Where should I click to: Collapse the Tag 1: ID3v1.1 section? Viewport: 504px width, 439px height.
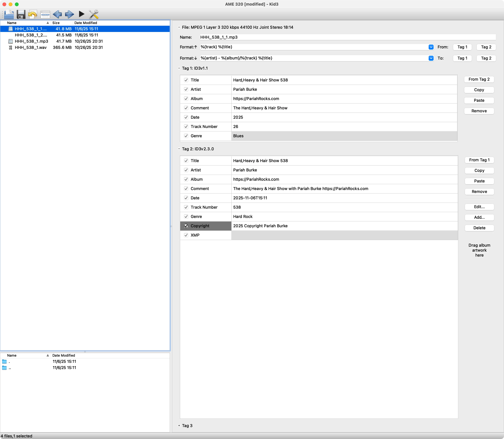click(179, 68)
